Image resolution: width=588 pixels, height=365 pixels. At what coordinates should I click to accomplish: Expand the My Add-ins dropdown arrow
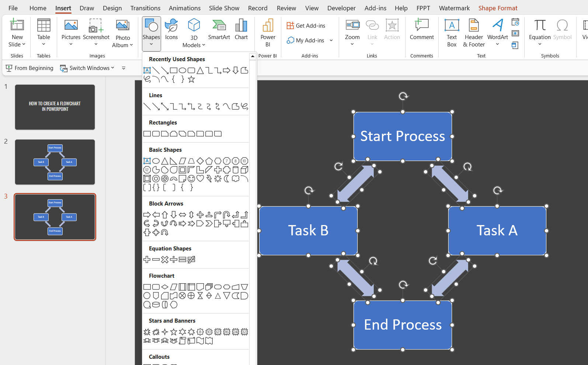tap(331, 41)
